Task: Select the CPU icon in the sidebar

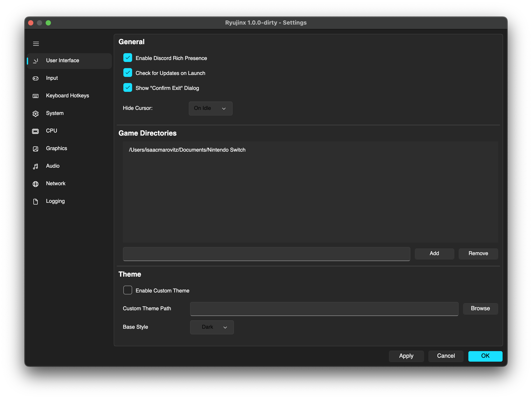Action: click(x=36, y=131)
